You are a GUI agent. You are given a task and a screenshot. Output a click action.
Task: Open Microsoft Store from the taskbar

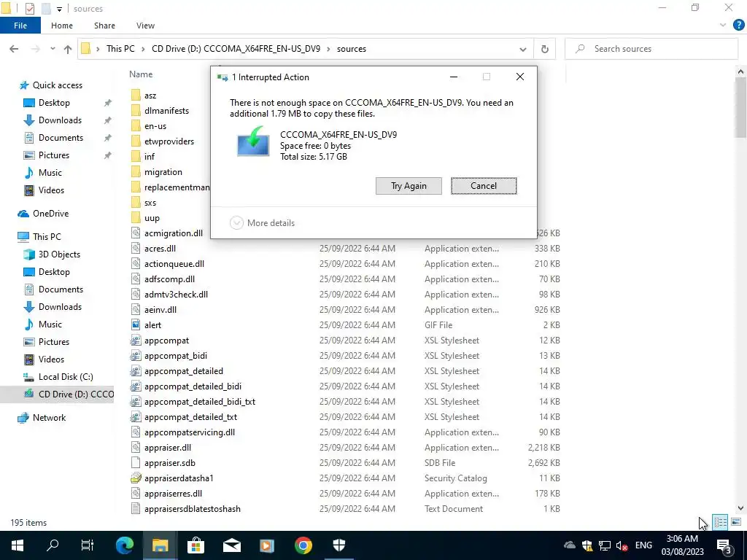tap(196, 545)
